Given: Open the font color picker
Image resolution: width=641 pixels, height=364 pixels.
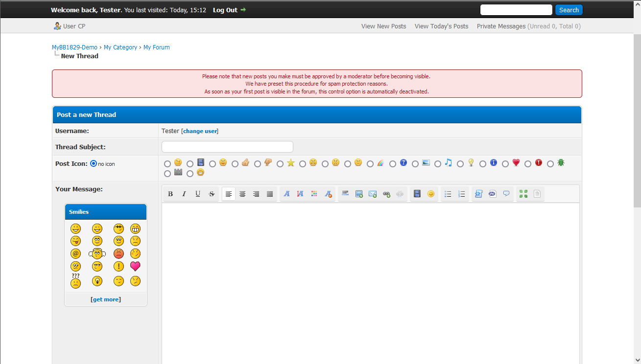Looking at the screenshot, I should [314, 194].
